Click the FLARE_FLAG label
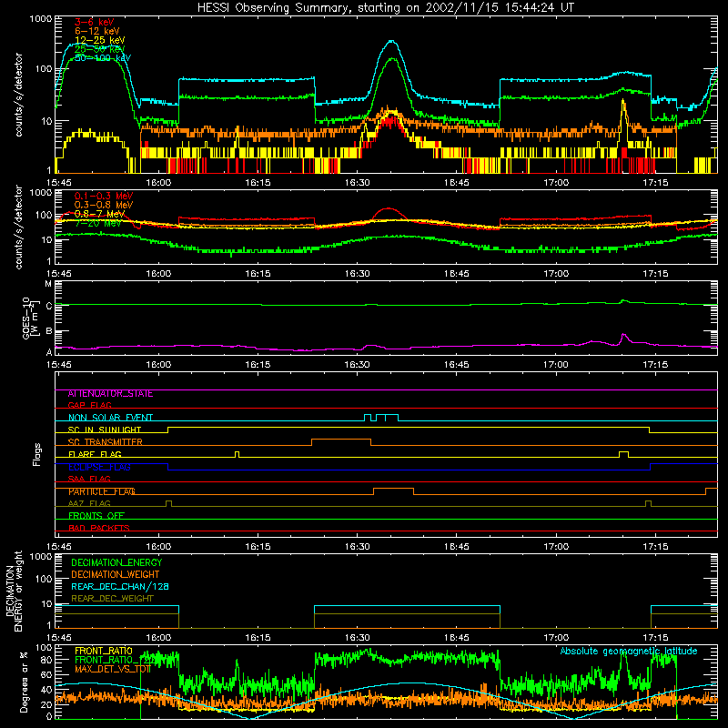The width and height of the screenshot is (728, 728). point(95,454)
